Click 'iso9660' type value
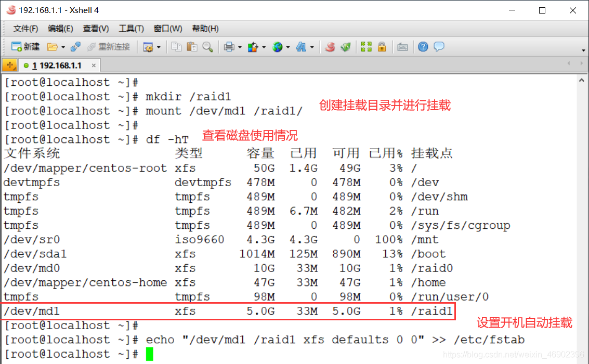Image resolution: width=589 pixels, height=364 pixels. tap(200, 239)
